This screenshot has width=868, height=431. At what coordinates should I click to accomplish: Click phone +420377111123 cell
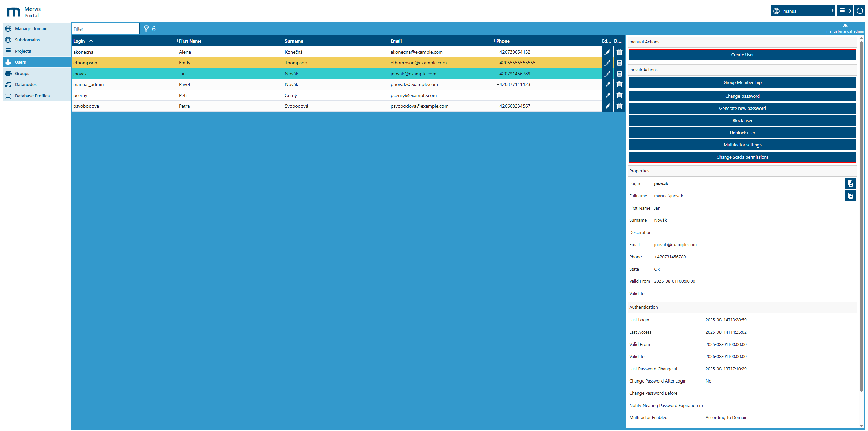(x=548, y=84)
